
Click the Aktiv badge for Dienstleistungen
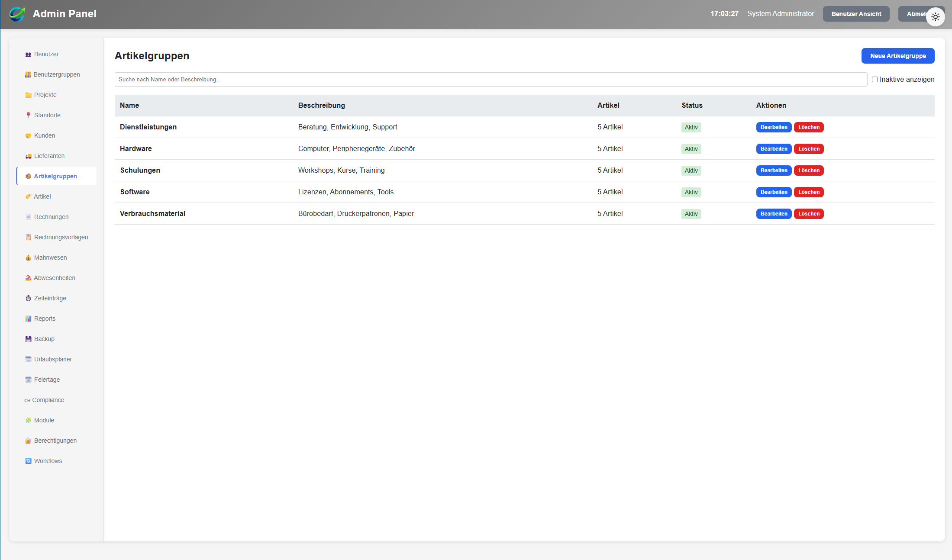tap(691, 127)
